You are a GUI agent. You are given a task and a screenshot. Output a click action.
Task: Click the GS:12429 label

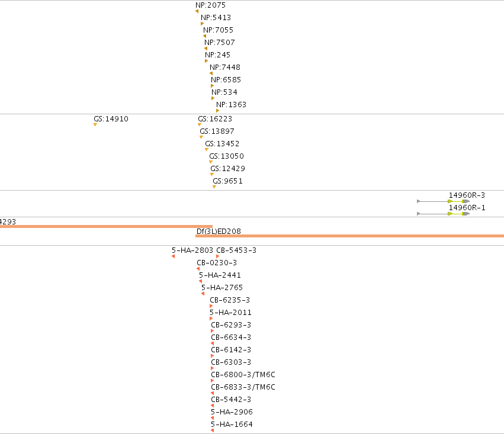227,169
